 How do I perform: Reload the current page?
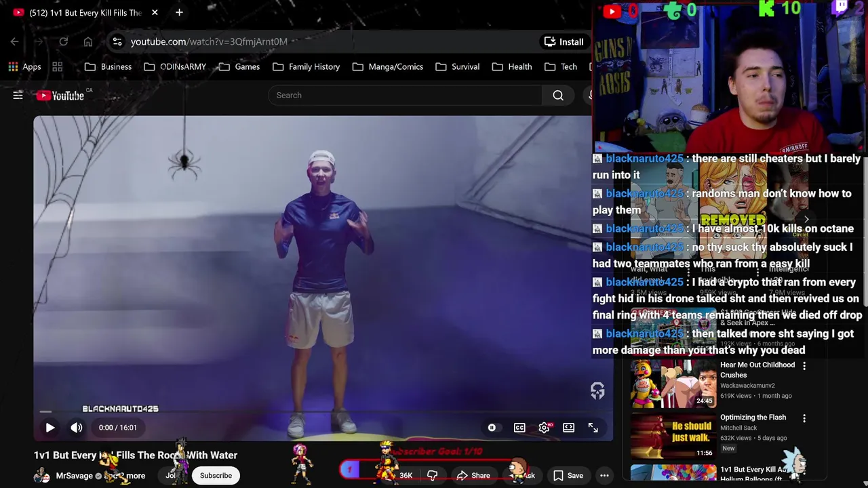coord(63,42)
